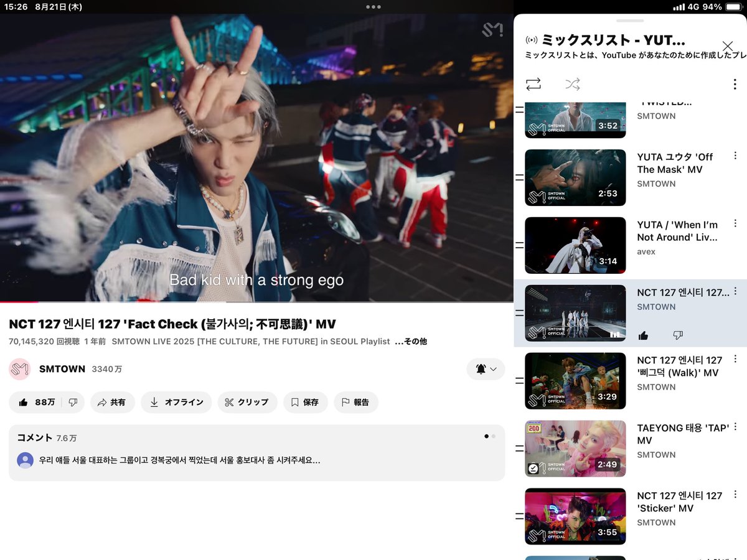Image resolution: width=747 pixels, height=560 pixels.
Task: Open the SMTOWN LIVE 2025 Playlist link
Action: (268, 341)
